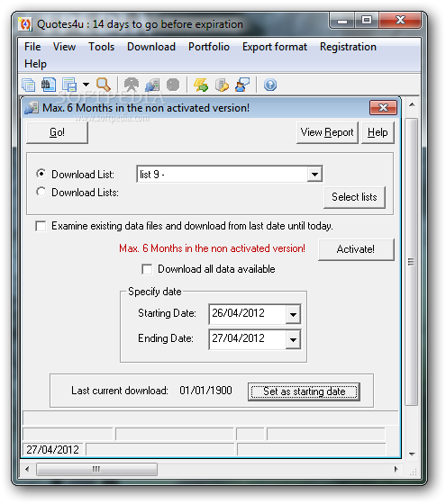Open the Starting Date calendar dropdown

(293, 314)
